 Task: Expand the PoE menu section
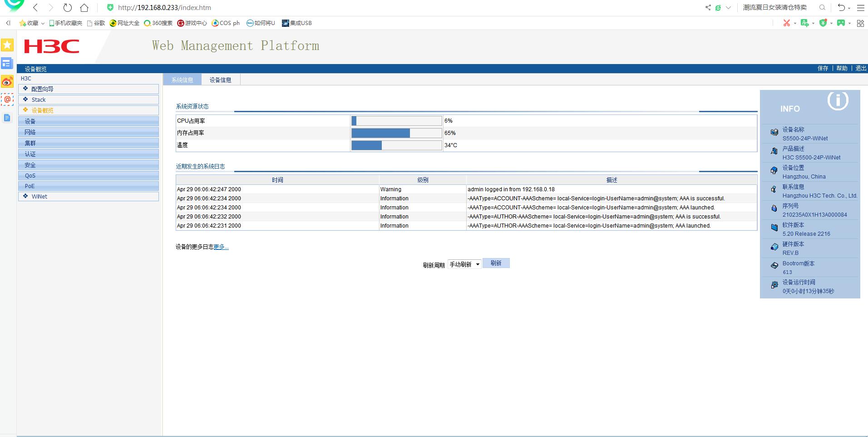pos(89,186)
